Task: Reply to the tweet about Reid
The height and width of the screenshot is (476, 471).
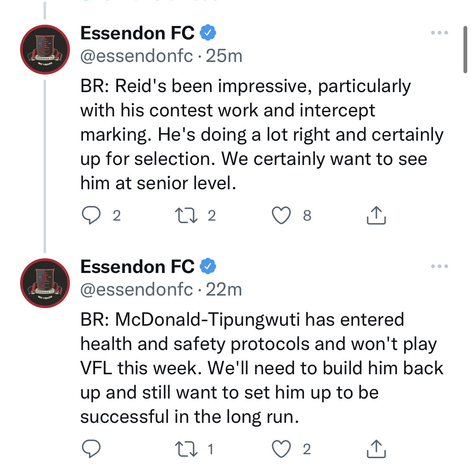Action: coord(91,215)
